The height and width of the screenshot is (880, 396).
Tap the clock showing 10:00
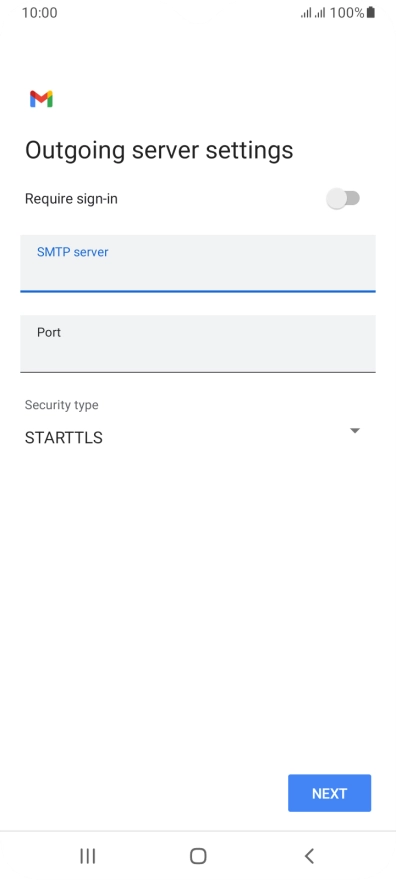click(x=39, y=13)
